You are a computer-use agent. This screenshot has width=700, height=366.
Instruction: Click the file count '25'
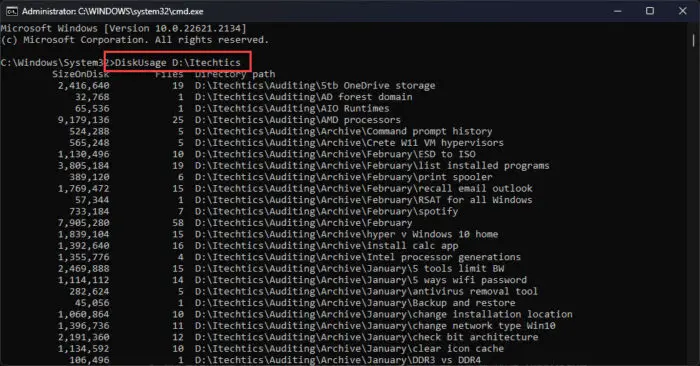click(178, 120)
